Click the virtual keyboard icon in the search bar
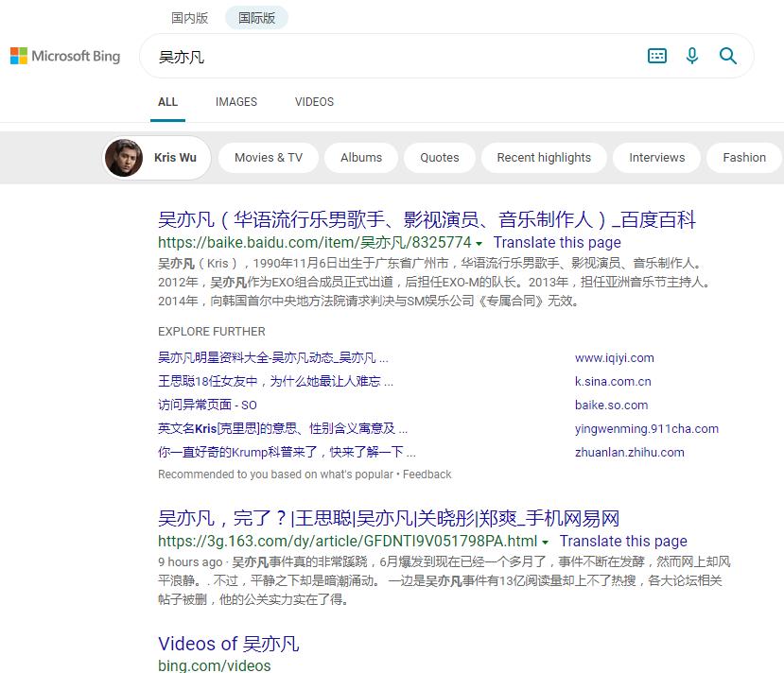784x673 pixels. pos(656,56)
